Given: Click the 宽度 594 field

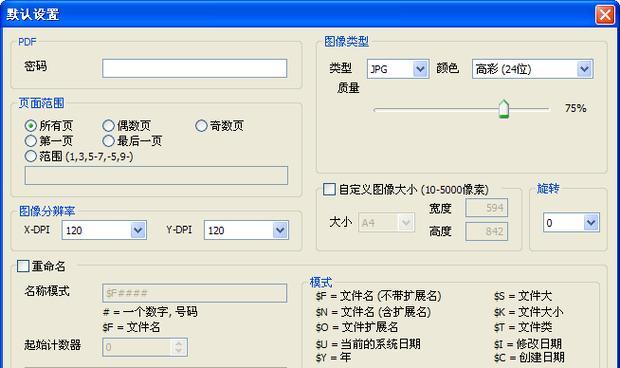Looking at the screenshot, I should tap(486, 208).
